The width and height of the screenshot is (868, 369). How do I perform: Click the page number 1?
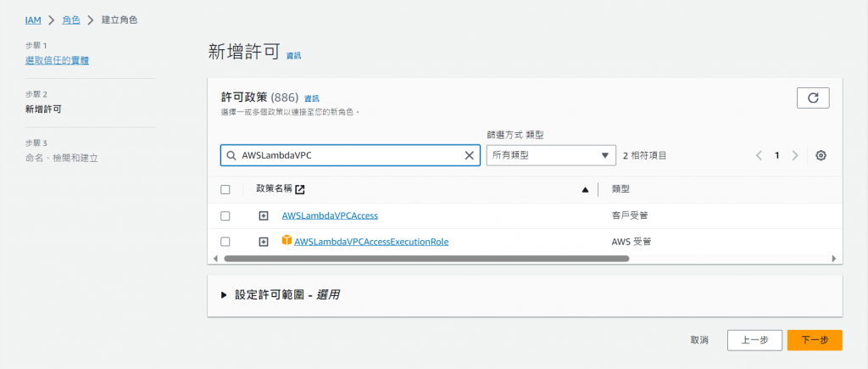[x=777, y=156]
